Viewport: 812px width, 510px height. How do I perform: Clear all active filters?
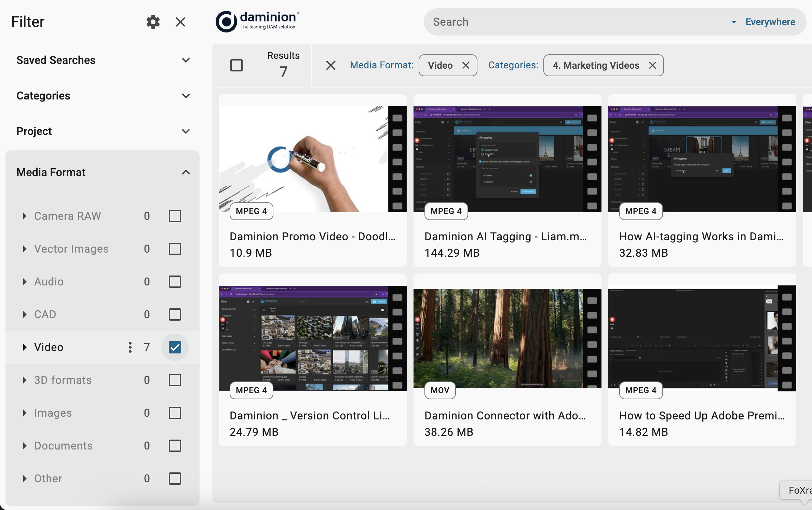click(x=330, y=65)
